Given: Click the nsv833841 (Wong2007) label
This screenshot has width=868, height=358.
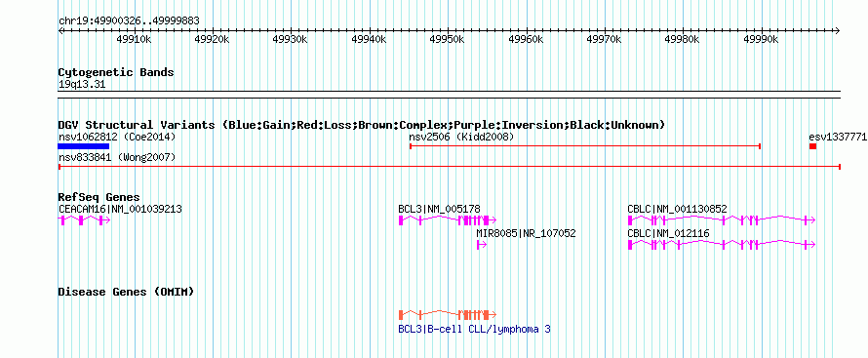Looking at the screenshot, I should pos(117,157).
